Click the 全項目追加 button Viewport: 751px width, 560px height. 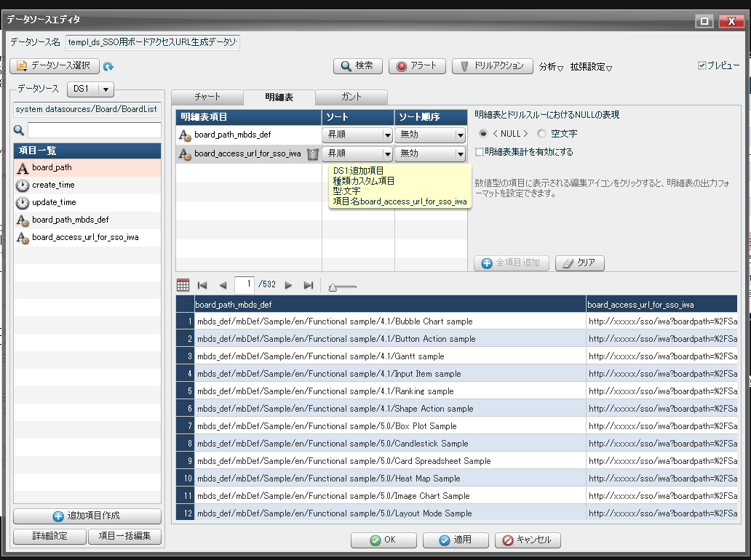(x=512, y=263)
